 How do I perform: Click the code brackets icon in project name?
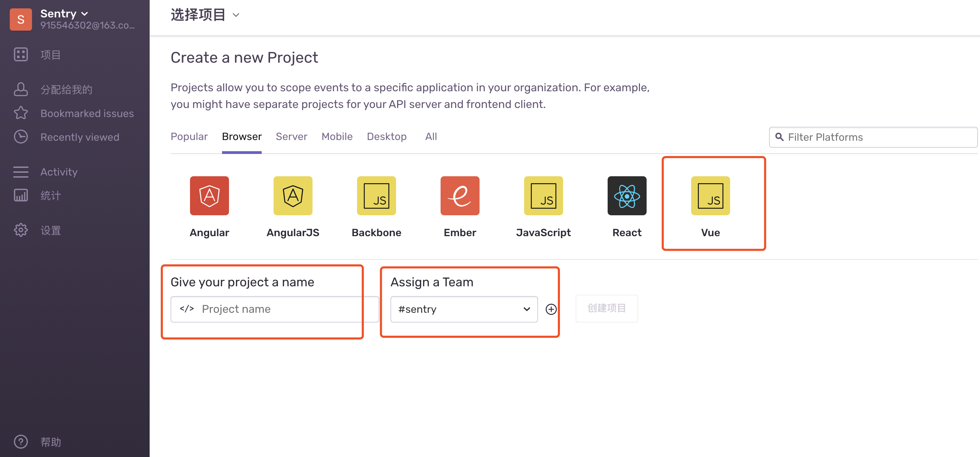point(187,309)
